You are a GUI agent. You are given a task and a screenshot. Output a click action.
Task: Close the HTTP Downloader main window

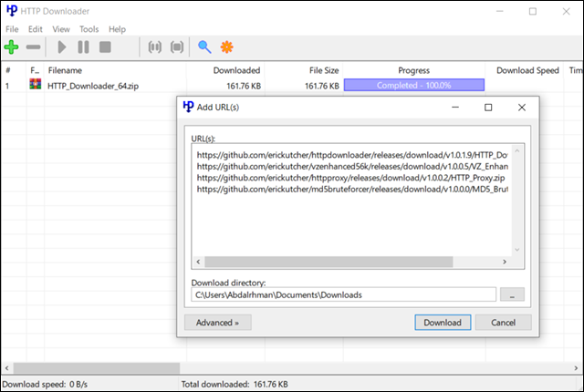point(566,12)
